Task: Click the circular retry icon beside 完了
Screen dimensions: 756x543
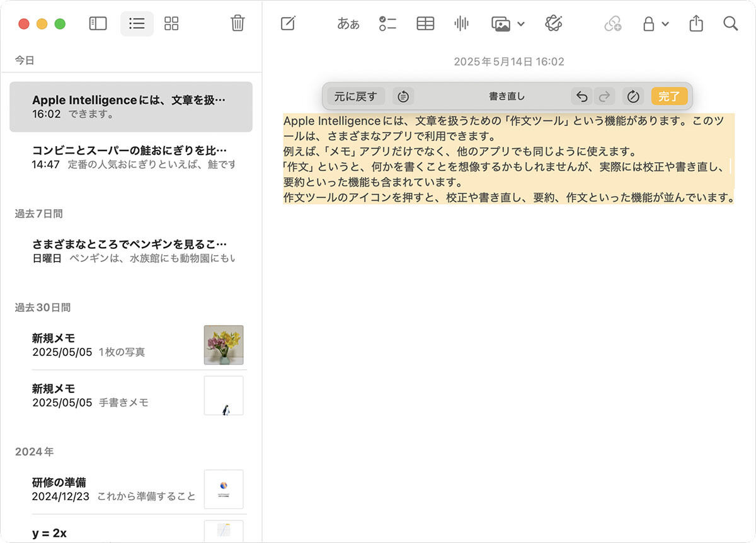Action: click(x=633, y=96)
